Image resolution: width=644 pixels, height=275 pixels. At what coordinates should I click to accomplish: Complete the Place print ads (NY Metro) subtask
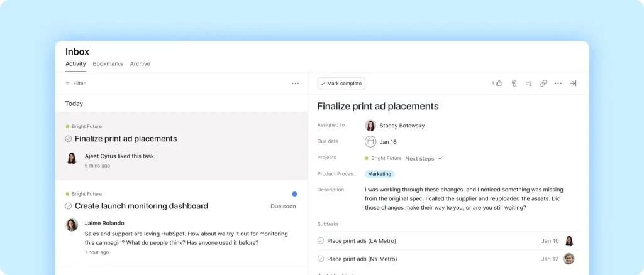tap(321, 259)
